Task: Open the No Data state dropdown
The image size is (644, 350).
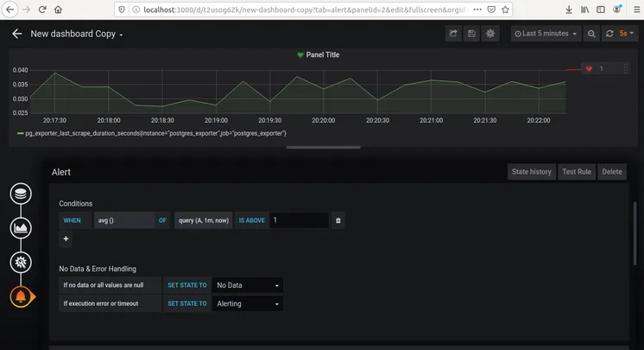Action: pyautogui.click(x=247, y=285)
